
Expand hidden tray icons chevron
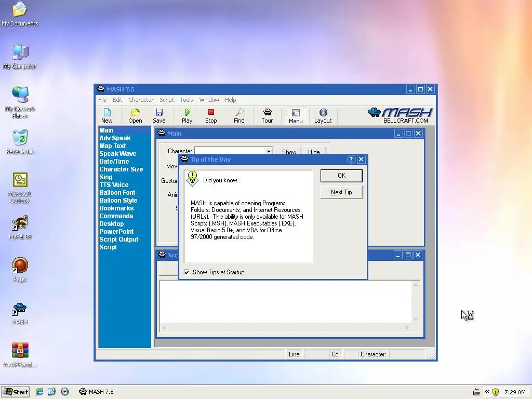486,392
